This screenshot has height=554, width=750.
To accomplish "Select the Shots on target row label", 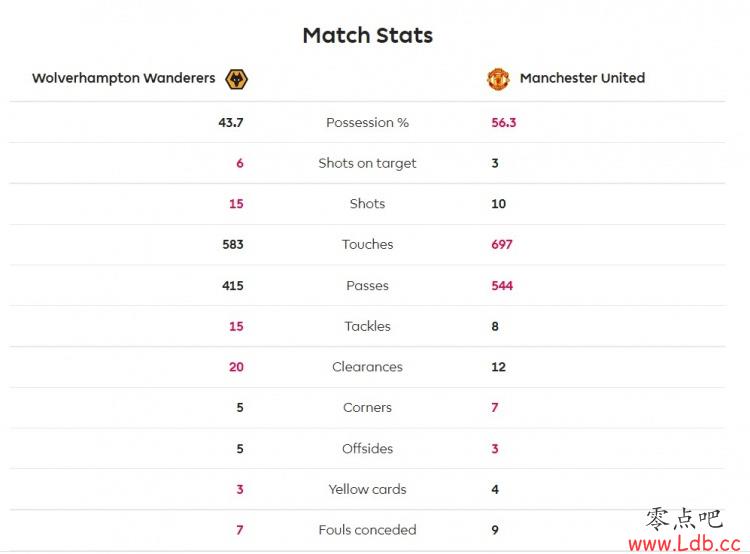I will 367,164.
